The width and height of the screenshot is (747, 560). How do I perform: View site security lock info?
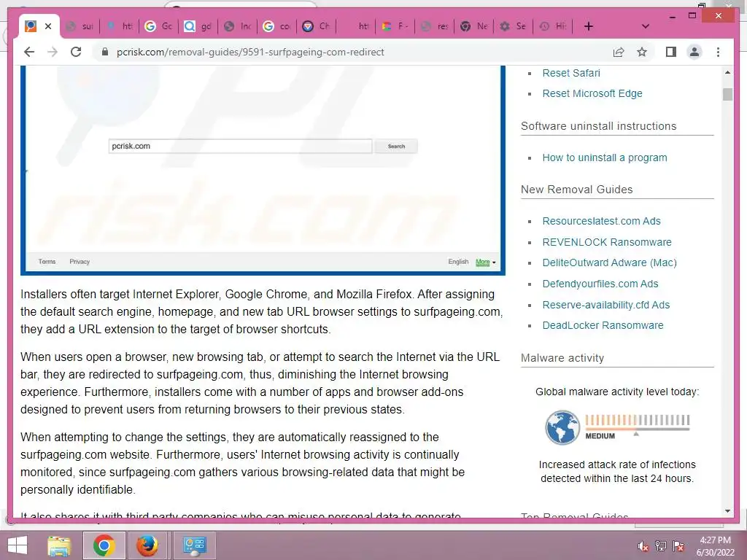[105, 52]
